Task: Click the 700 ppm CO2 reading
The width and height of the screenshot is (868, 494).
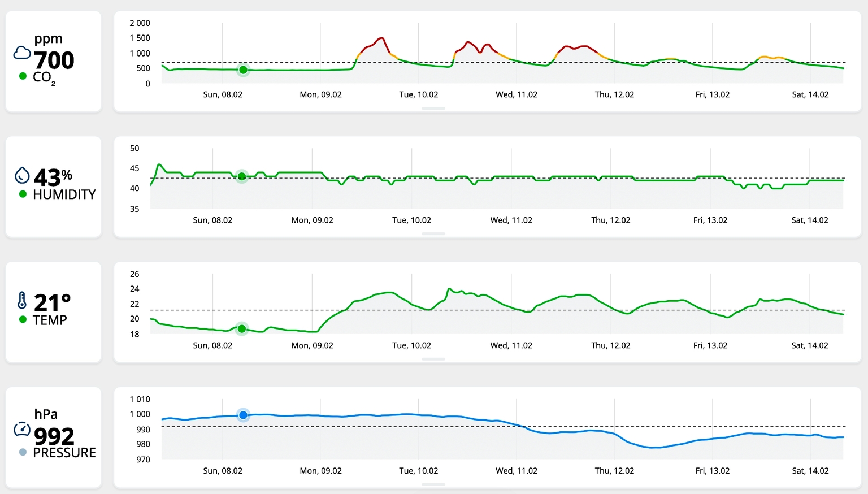Action: [x=54, y=60]
